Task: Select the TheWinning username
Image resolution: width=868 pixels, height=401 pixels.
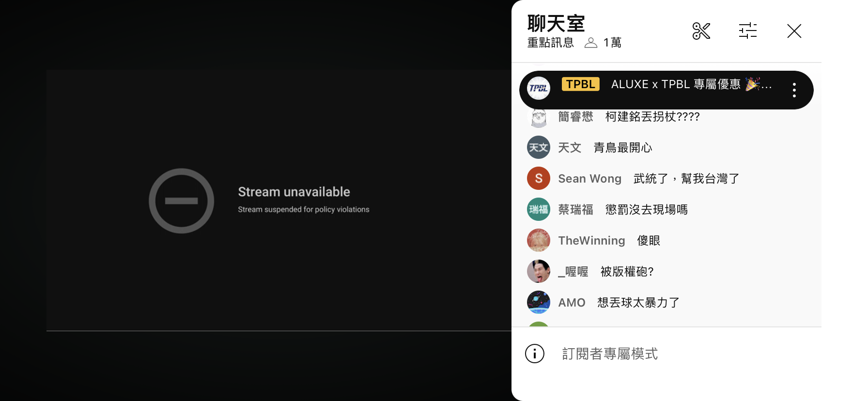Action: (591, 241)
